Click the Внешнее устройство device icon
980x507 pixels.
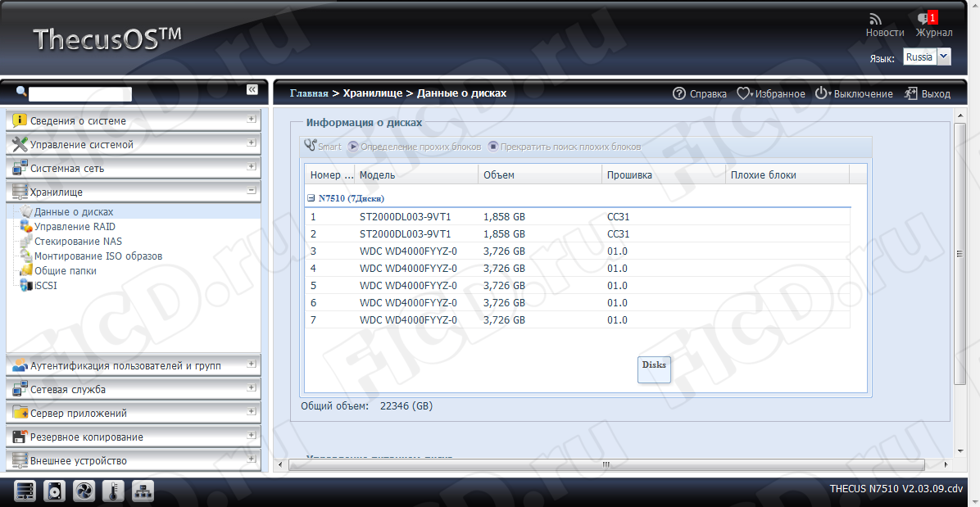[x=20, y=460]
